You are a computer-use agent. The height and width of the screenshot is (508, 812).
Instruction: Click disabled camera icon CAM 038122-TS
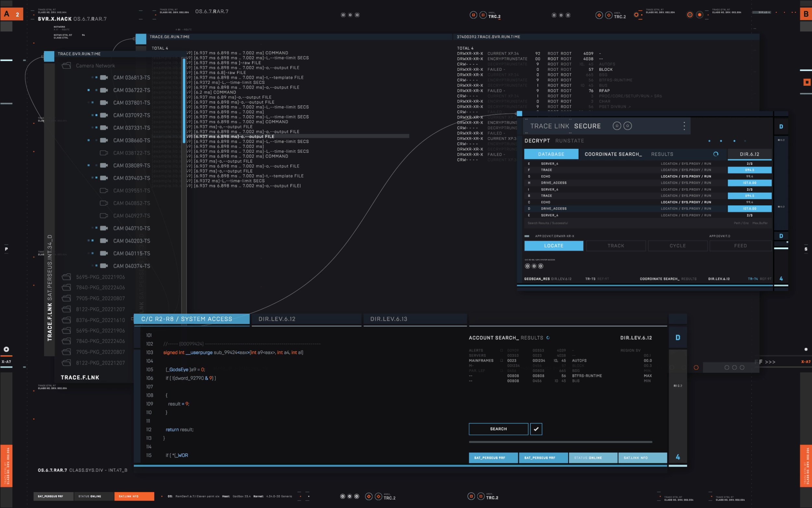click(x=104, y=153)
